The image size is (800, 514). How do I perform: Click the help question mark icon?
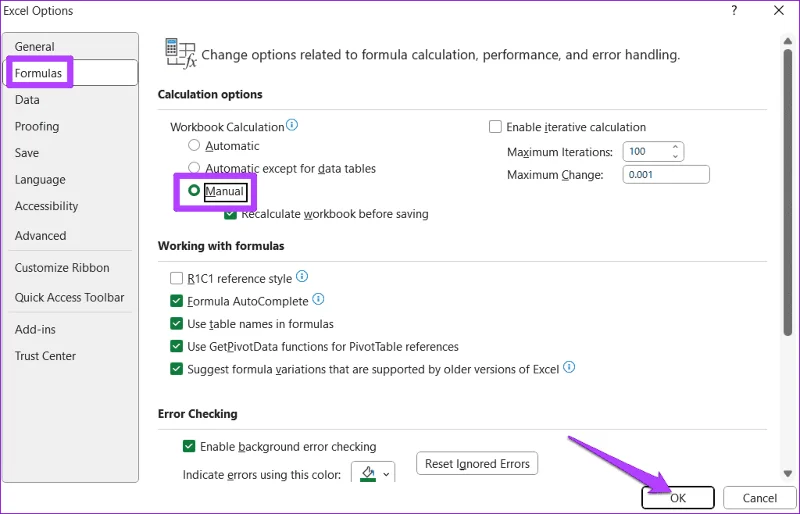[734, 11]
